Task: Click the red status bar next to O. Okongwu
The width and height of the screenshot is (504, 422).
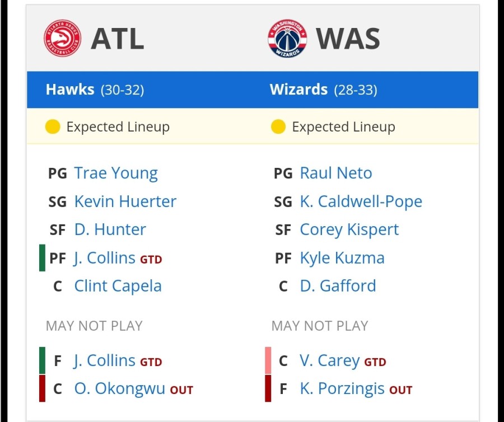Action: coord(42,388)
